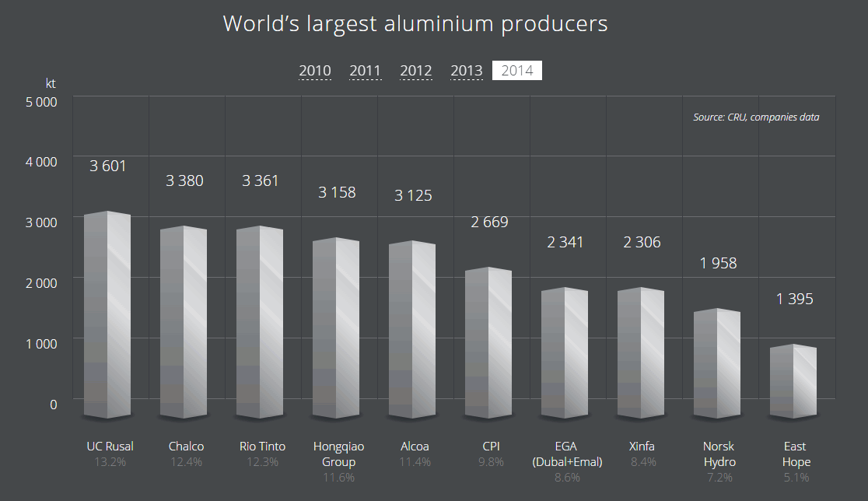Click the CPI bar
Viewport: 868px width, 501px height.
pyautogui.click(x=488, y=342)
